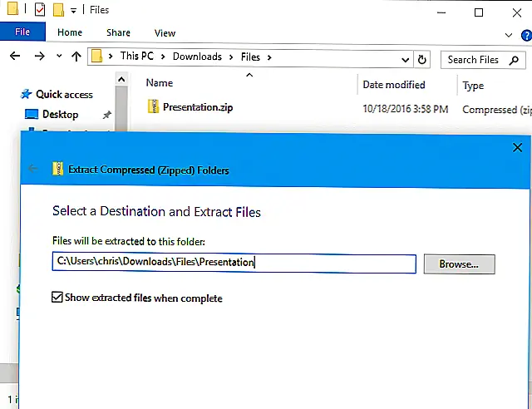Click back arrow in extract dialog

(x=33, y=169)
